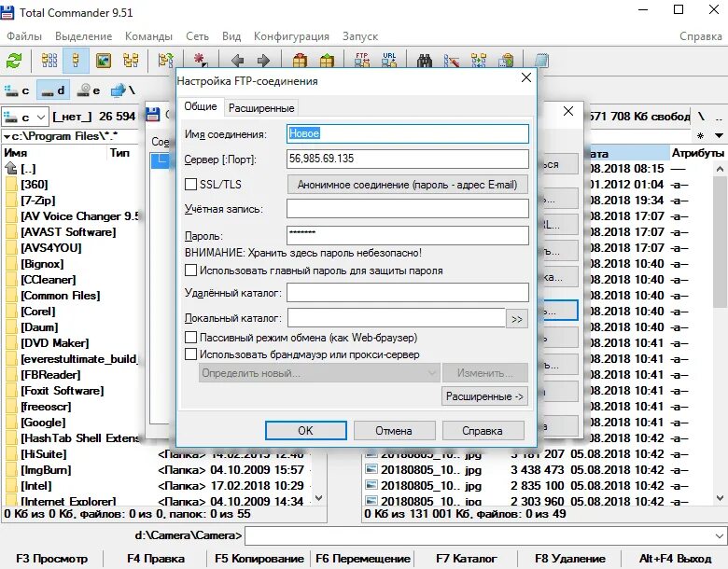This screenshot has height=569, width=728.
Task: Go back with the left arrow icon
Action: coord(237,61)
